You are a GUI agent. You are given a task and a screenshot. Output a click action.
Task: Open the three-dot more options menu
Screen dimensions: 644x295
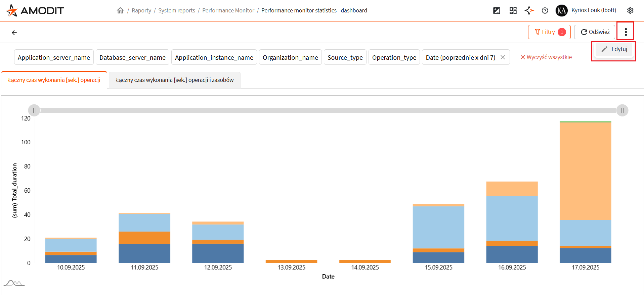pyautogui.click(x=626, y=32)
